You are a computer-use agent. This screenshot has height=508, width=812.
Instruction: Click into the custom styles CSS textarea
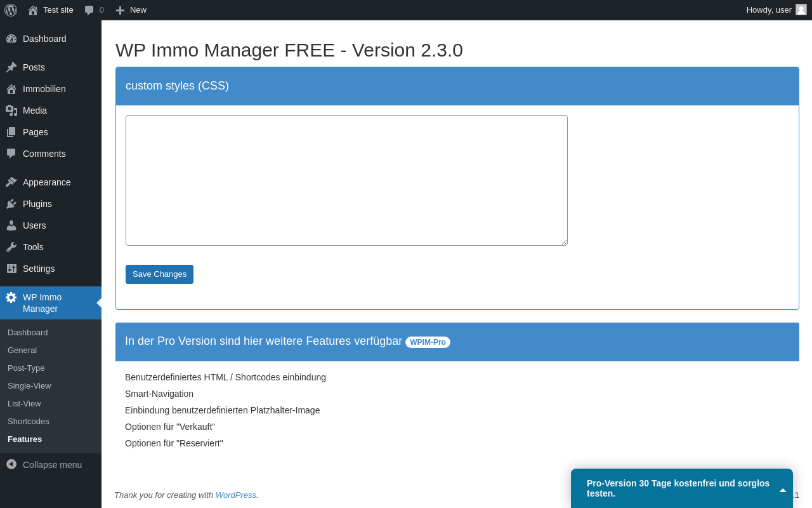pyautogui.click(x=346, y=180)
